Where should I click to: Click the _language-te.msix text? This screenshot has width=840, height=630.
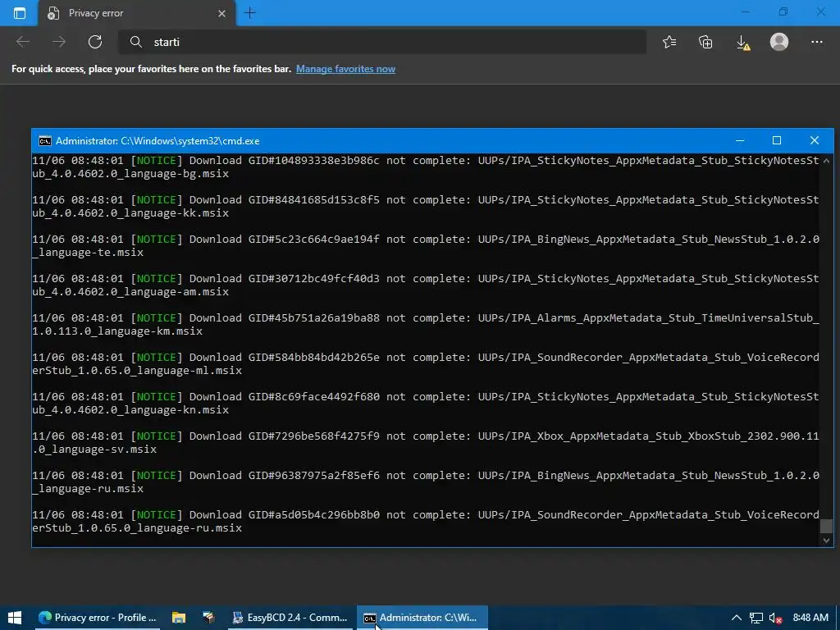88,253
